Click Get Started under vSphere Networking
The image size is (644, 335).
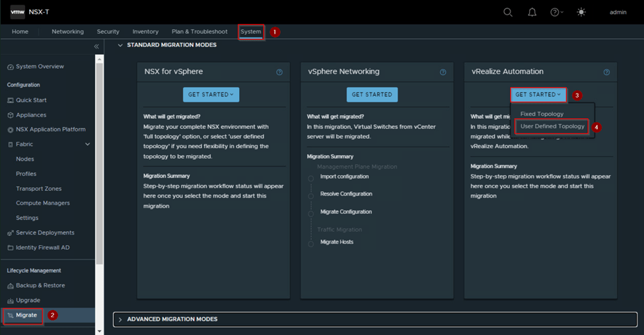[x=372, y=94]
